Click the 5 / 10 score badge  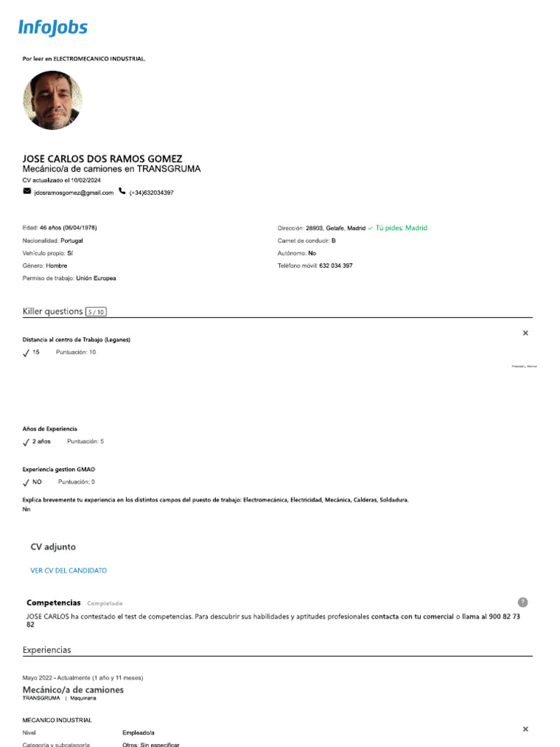[96, 311]
